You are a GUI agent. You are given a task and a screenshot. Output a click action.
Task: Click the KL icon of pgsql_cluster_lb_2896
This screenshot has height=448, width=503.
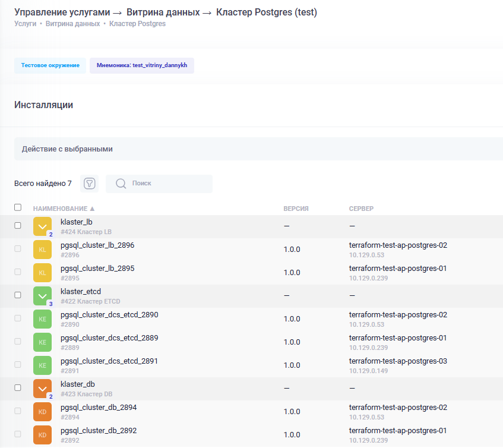pos(42,250)
